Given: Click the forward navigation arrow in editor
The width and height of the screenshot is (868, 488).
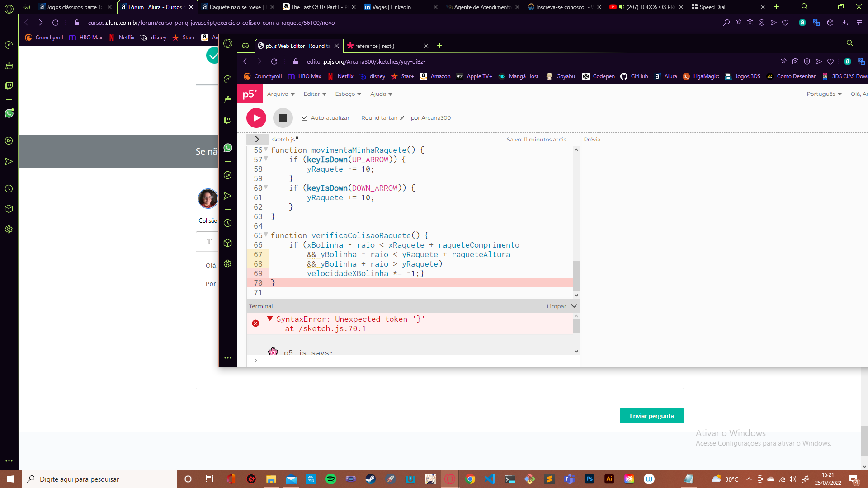Looking at the screenshot, I should coord(259,61).
